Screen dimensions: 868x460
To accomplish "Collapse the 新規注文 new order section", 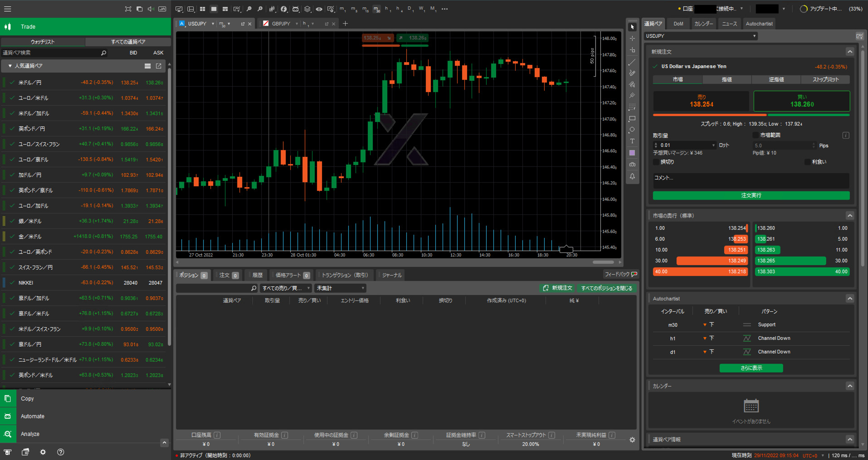I will [850, 52].
